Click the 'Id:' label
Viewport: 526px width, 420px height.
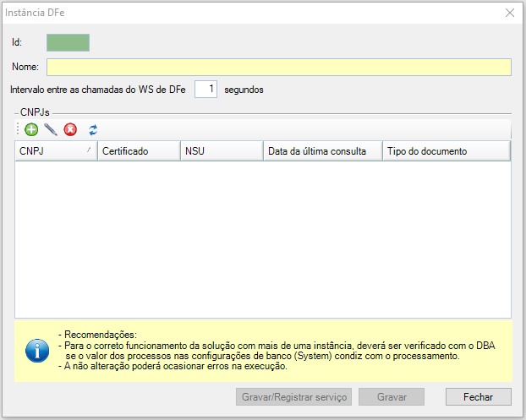[17, 42]
